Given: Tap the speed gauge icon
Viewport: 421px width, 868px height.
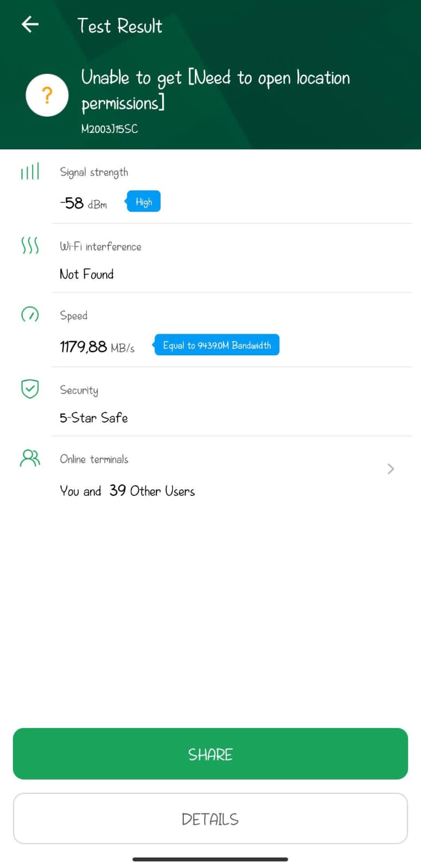Looking at the screenshot, I should point(30,314).
